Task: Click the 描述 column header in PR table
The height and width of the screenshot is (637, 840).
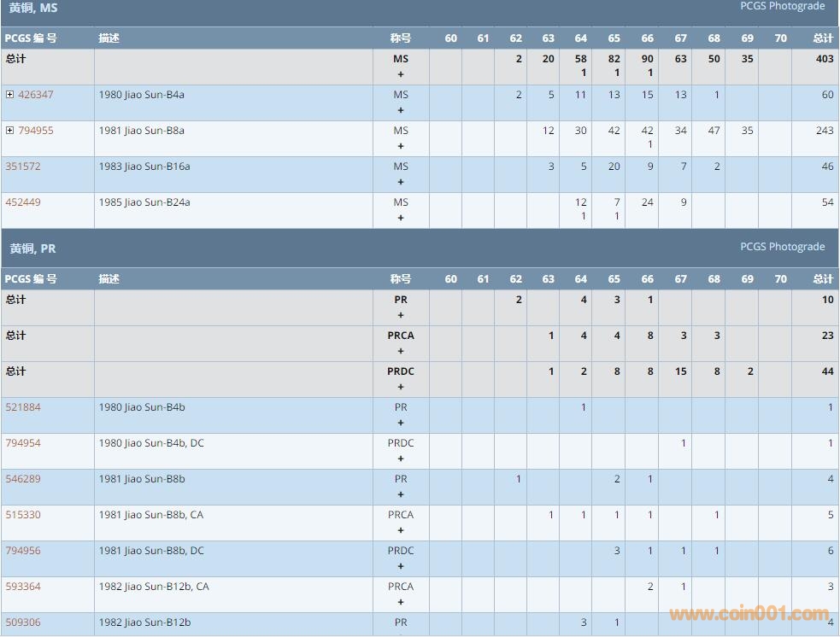Action: coord(109,279)
